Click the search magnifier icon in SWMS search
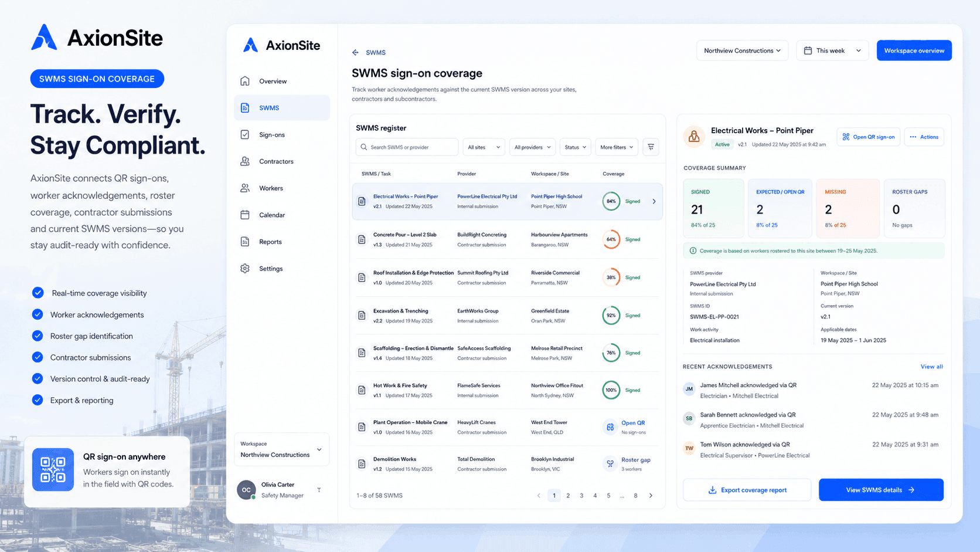This screenshot has width=980, height=552. pos(364,147)
